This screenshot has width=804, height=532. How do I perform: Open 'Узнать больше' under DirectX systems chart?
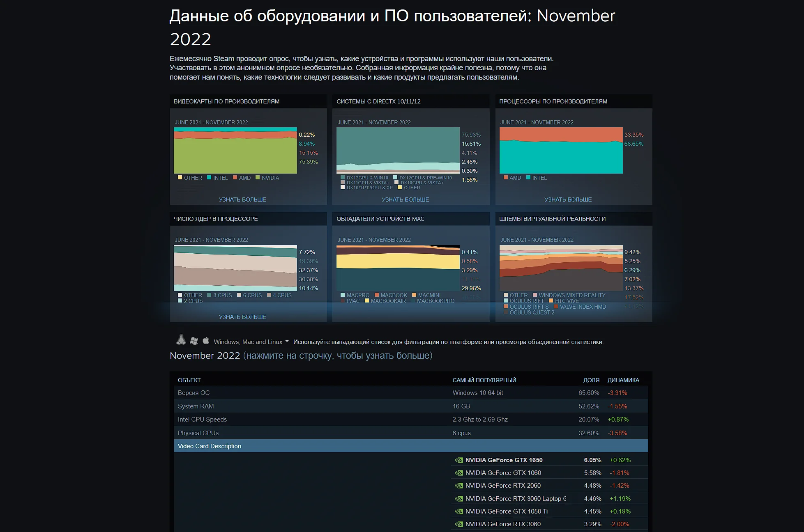[405, 199]
